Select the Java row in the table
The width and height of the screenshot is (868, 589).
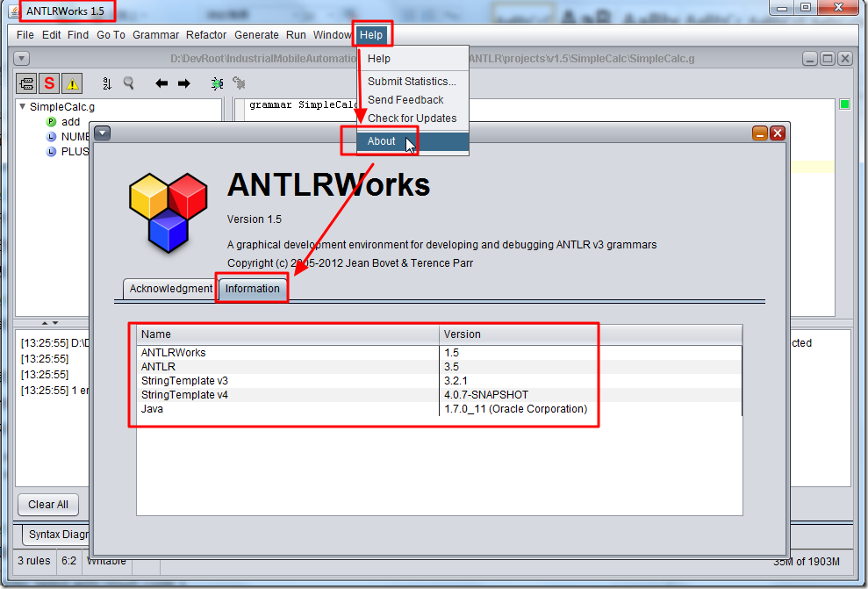coord(439,409)
